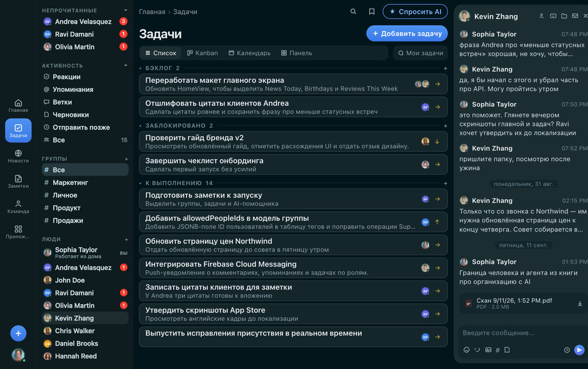Viewport: 588px width, 369px height.
Task: Open the Главная home section
Action: pyautogui.click(x=18, y=106)
